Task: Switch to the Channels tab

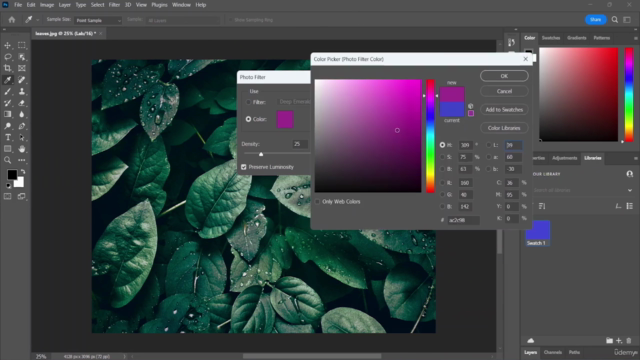Action: [553, 352]
